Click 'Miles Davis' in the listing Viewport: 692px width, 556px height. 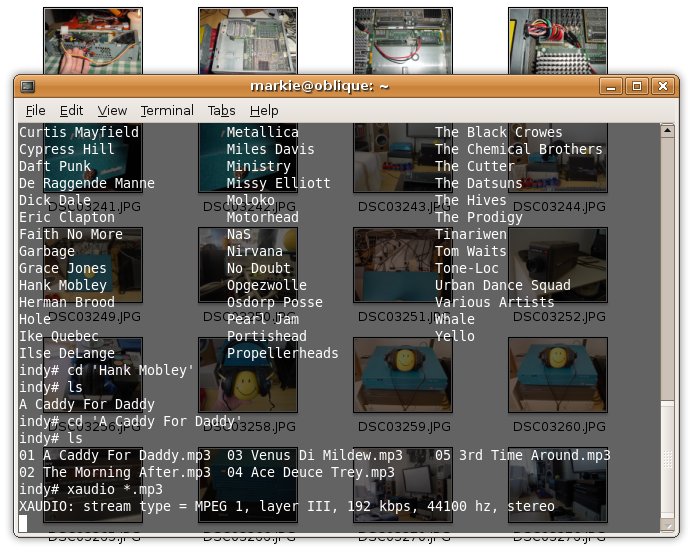271,149
